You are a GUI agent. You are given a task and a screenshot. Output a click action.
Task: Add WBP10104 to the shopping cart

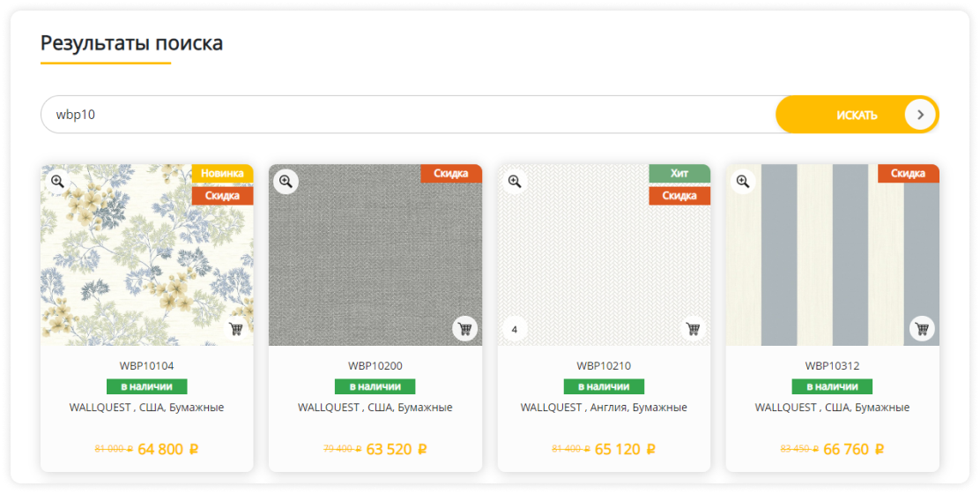(x=236, y=329)
